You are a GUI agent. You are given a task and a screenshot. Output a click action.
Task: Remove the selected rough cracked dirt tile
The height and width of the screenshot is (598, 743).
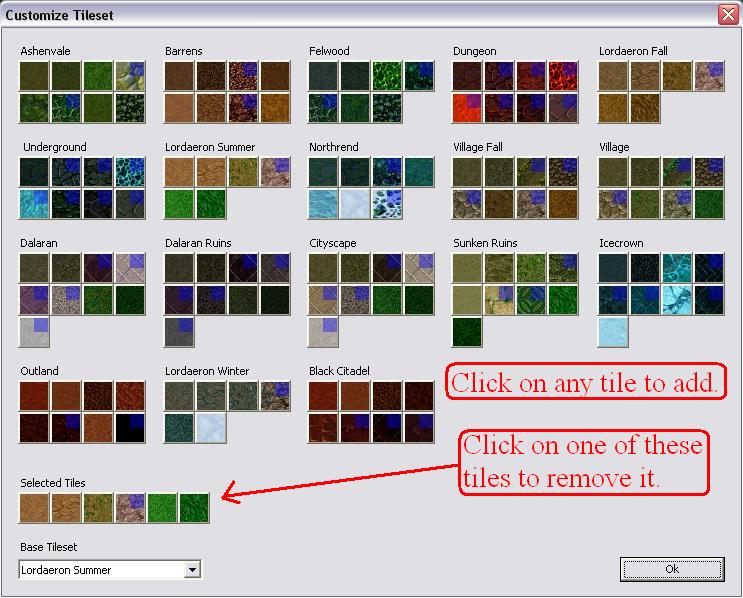[x=66, y=508]
